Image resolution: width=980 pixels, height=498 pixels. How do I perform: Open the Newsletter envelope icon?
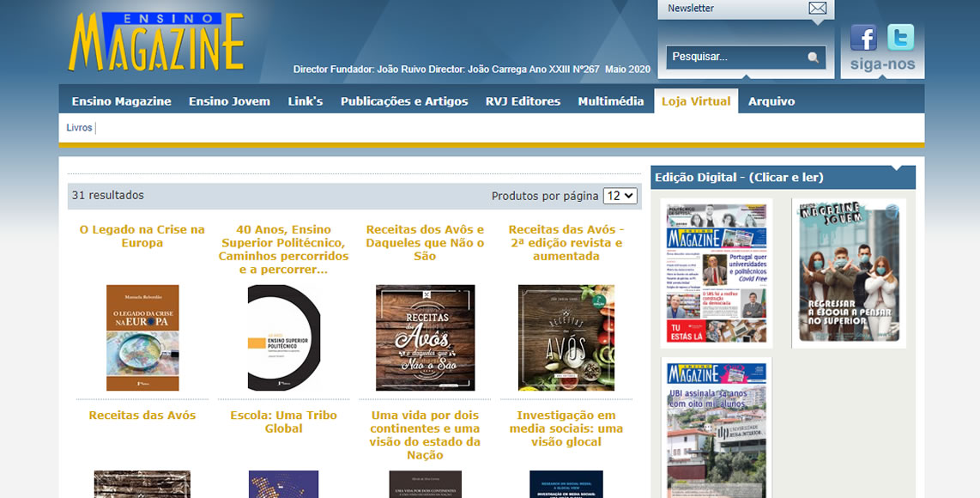pyautogui.click(x=817, y=8)
